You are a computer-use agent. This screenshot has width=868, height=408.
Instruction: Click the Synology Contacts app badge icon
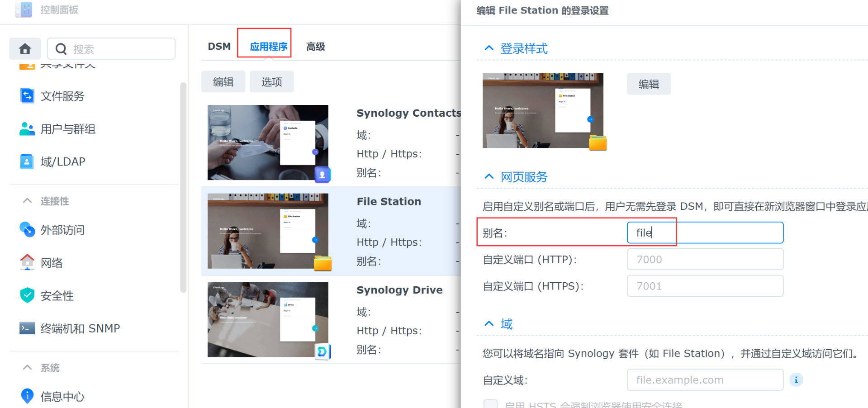tap(323, 174)
